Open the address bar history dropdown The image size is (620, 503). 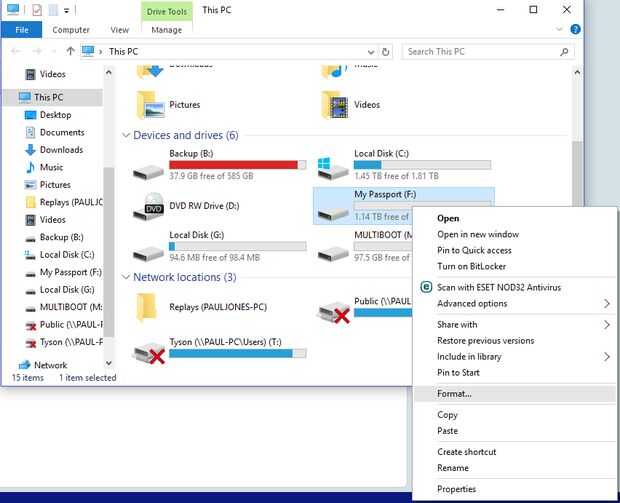370,52
